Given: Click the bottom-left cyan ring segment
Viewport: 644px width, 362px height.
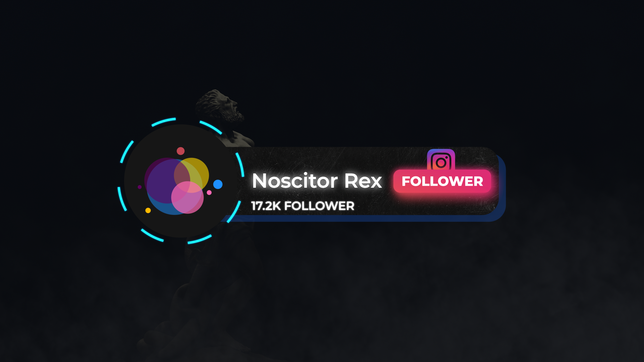Looking at the screenshot, I should click(152, 235).
